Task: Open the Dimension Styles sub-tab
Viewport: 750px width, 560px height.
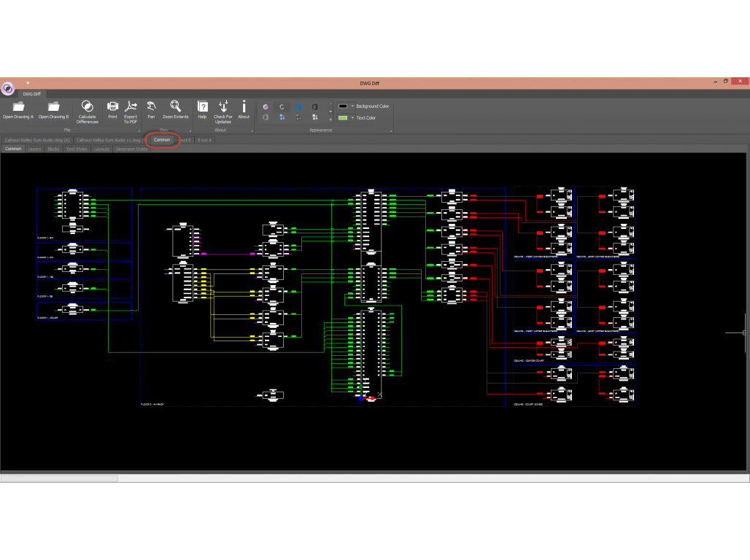Action: point(131,149)
